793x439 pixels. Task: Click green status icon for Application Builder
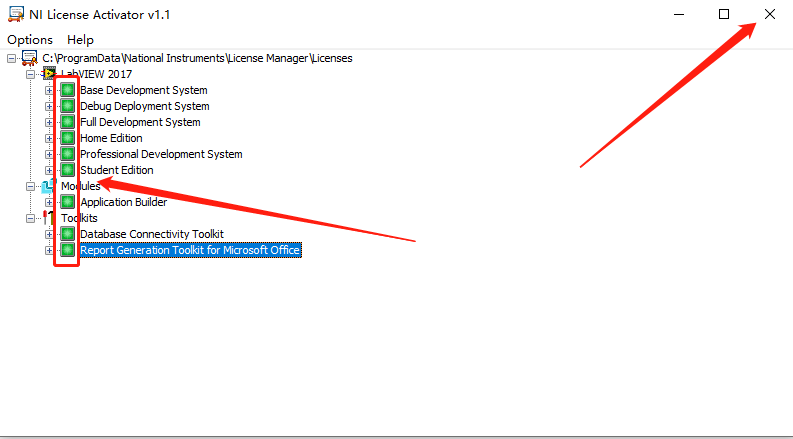67,202
